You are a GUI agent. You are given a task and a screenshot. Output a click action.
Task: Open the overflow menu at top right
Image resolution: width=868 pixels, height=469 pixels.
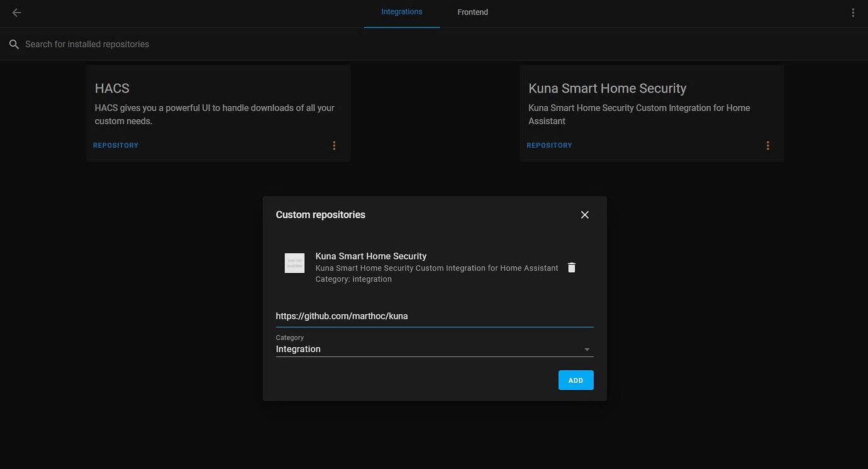tap(852, 12)
